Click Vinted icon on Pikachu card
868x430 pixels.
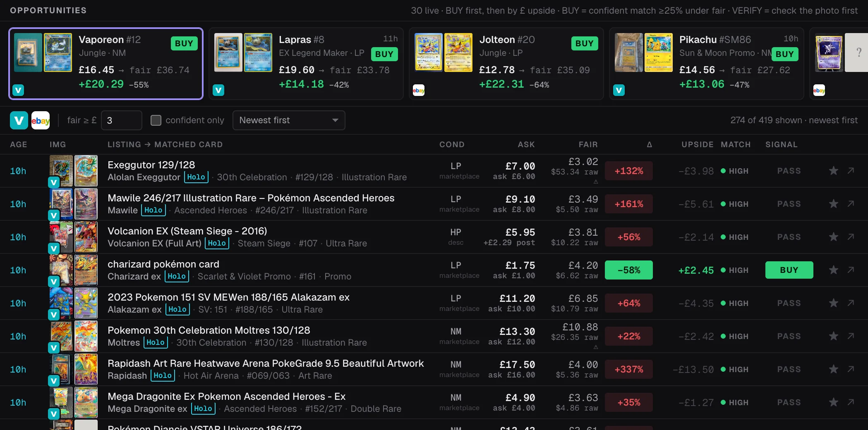pos(619,90)
